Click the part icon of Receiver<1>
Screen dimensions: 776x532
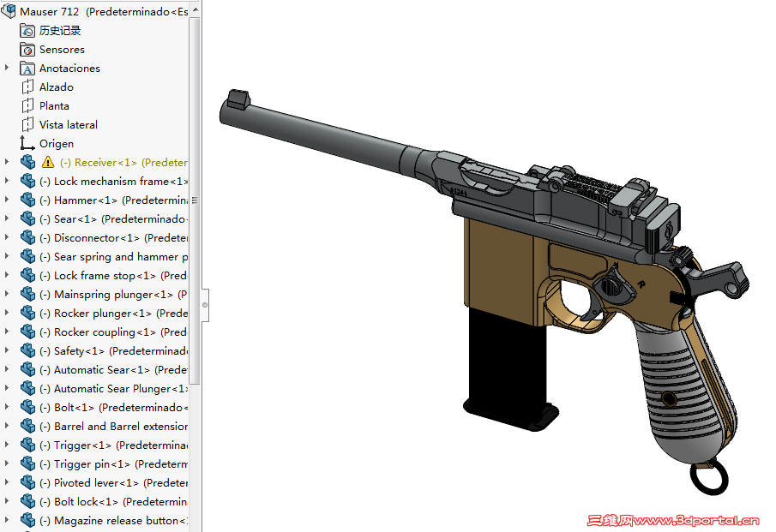[x=27, y=162]
